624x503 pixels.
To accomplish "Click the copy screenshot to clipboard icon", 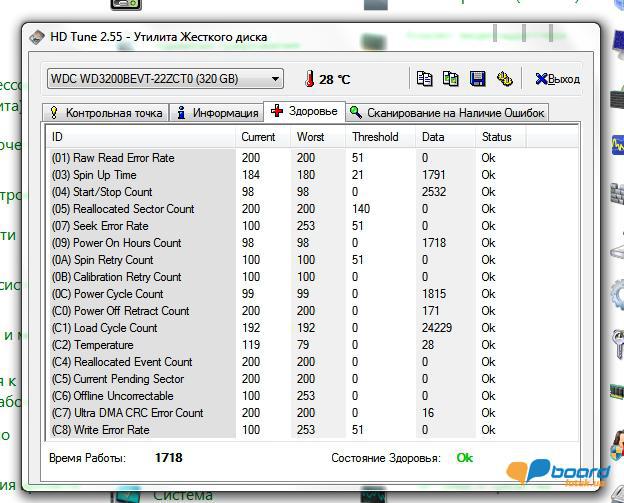I will [451, 78].
